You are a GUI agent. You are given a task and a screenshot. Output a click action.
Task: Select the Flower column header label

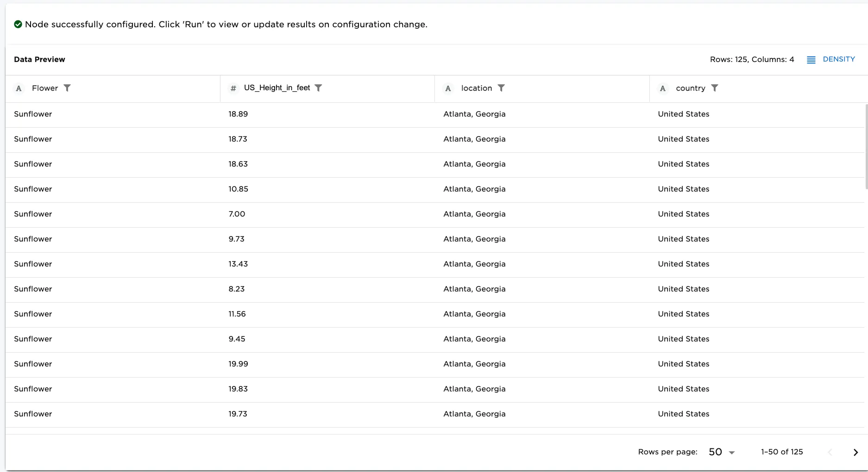pos(45,88)
